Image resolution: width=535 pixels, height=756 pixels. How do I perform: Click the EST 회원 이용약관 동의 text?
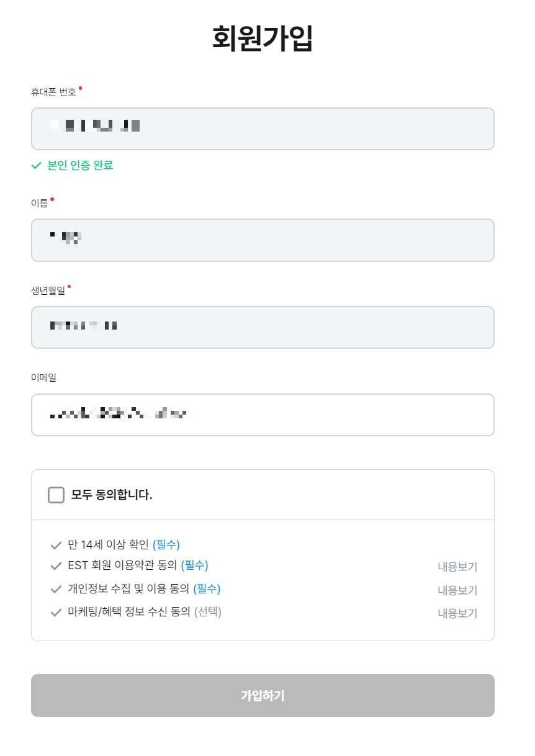tap(122, 565)
